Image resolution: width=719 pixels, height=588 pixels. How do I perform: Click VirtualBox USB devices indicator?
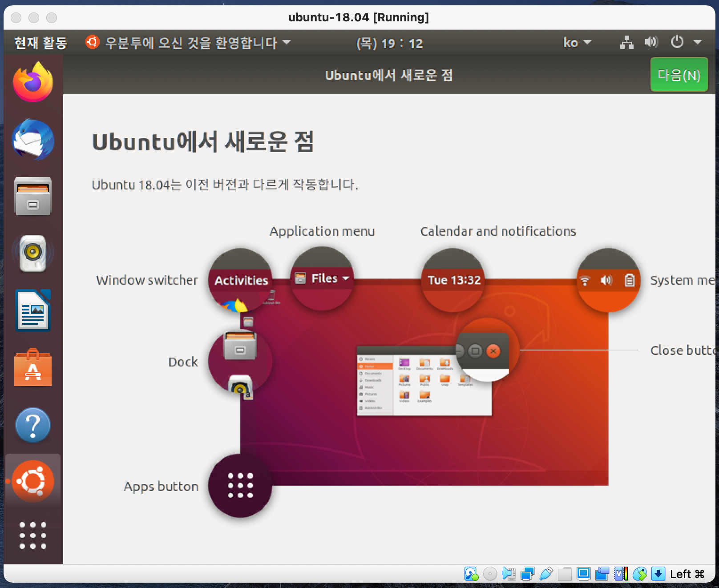tap(546, 574)
